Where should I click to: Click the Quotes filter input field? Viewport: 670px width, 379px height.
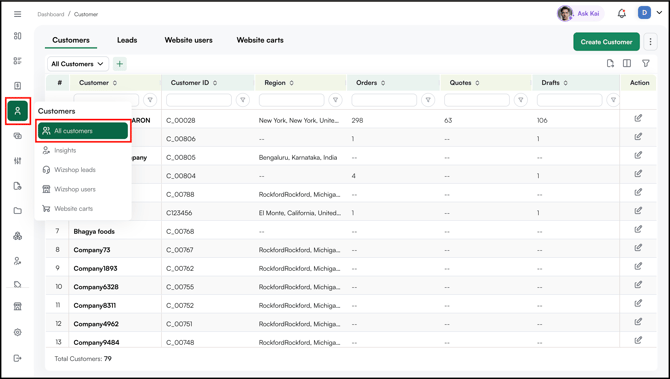point(477,100)
